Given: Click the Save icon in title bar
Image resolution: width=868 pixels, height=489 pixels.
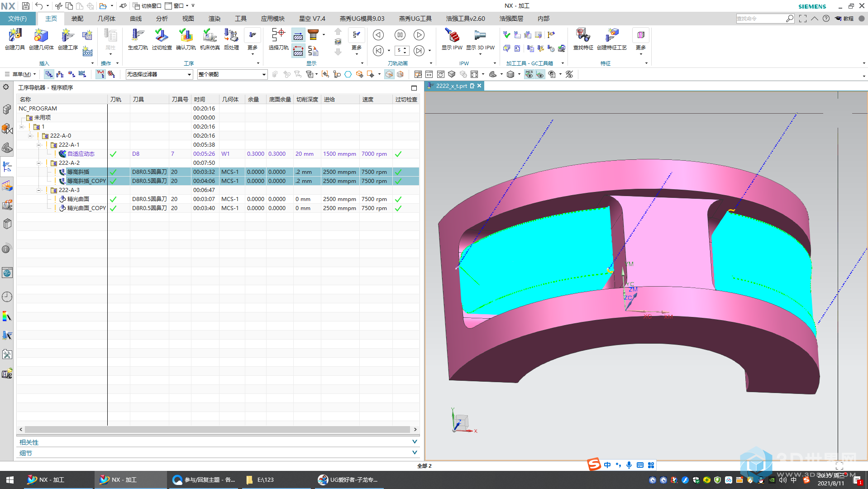Looking at the screenshot, I should pyautogui.click(x=26, y=6).
